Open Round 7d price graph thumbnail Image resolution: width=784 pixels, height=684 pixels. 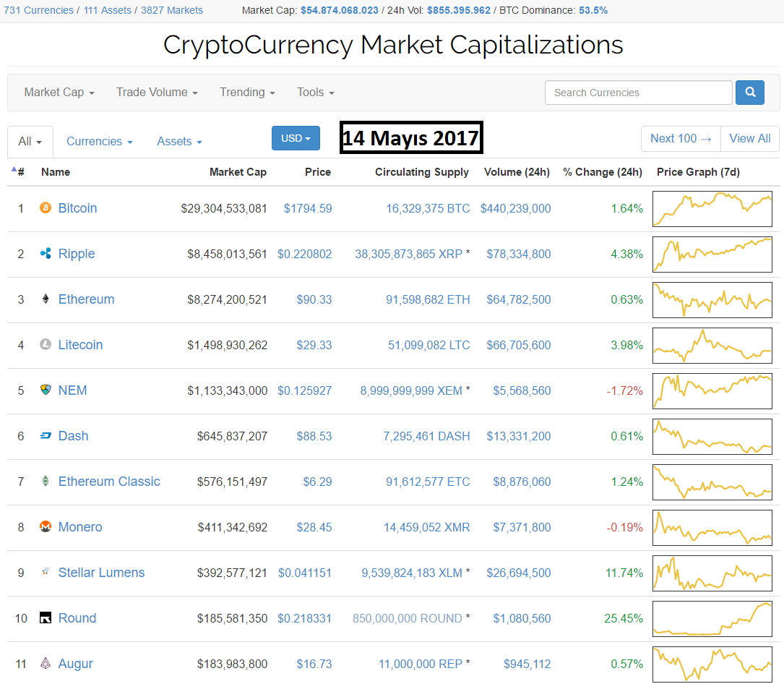click(712, 618)
